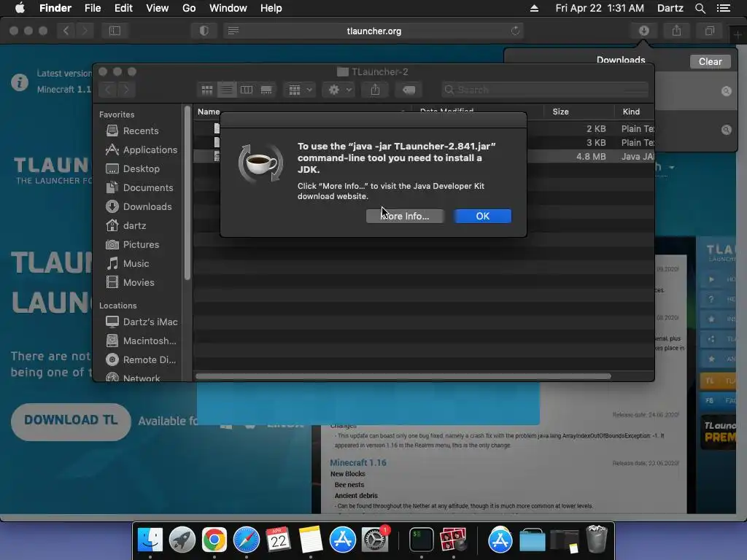
Task: Click the tlauncher.org address bar
Action: coord(374,31)
